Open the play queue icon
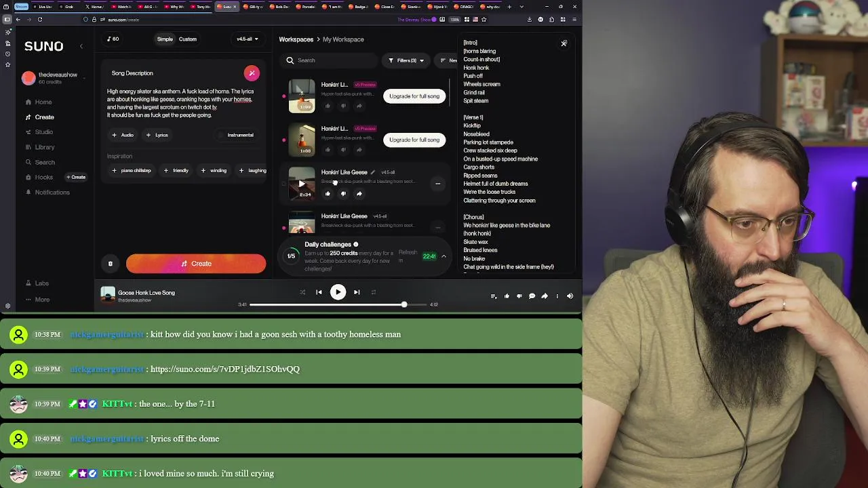868x488 pixels. [494, 296]
